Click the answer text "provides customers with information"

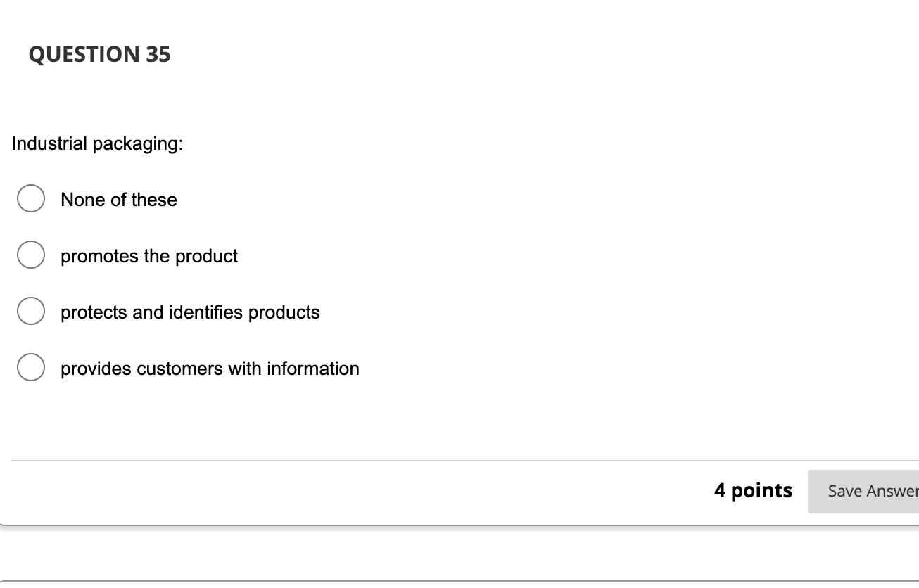(x=210, y=368)
